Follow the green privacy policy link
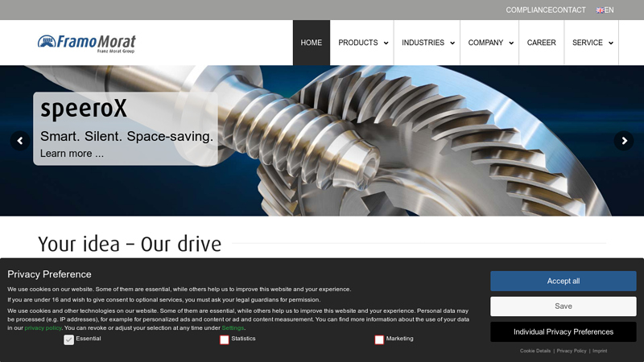Screen dimensions: 644x362 click(x=43, y=328)
